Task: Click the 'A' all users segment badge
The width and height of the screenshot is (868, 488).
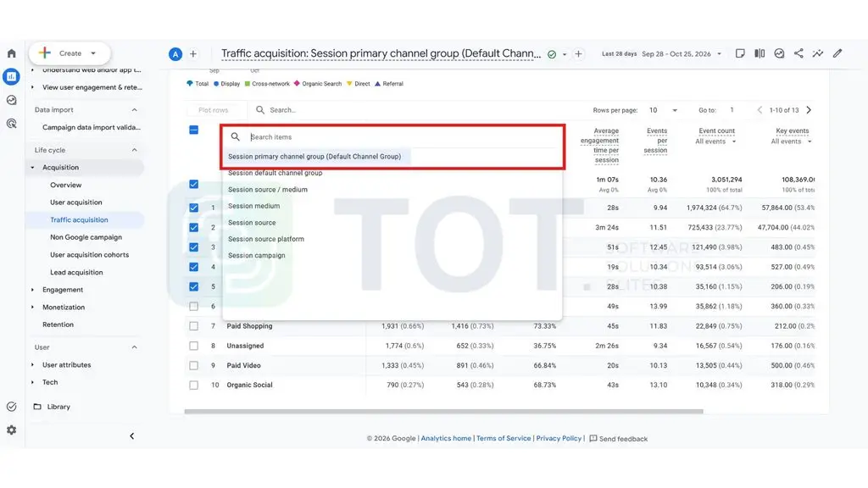Action: tap(175, 53)
